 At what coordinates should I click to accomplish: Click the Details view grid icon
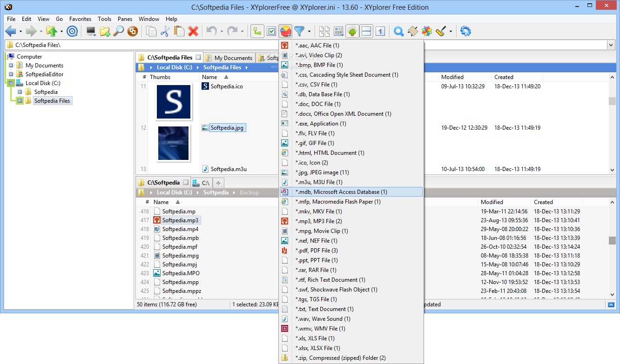coord(338,31)
